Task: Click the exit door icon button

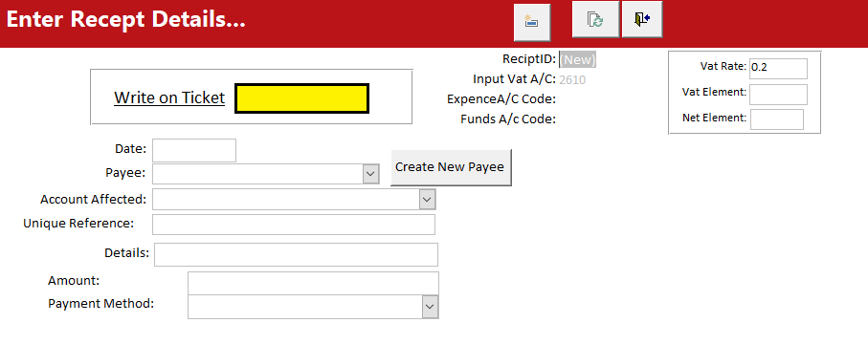Action: click(642, 20)
